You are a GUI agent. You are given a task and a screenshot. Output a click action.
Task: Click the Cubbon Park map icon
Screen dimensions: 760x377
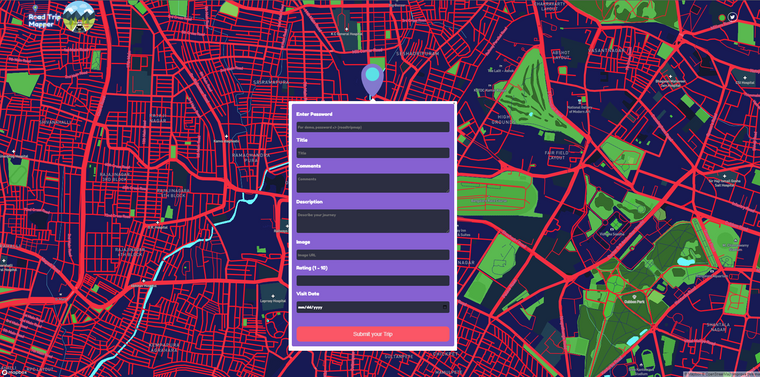tap(634, 296)
